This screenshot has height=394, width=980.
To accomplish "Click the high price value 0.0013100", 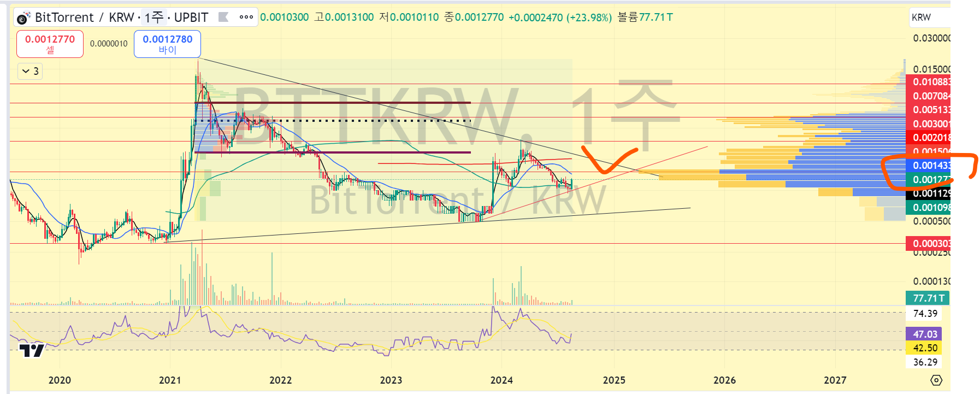I will coord(349,17).
